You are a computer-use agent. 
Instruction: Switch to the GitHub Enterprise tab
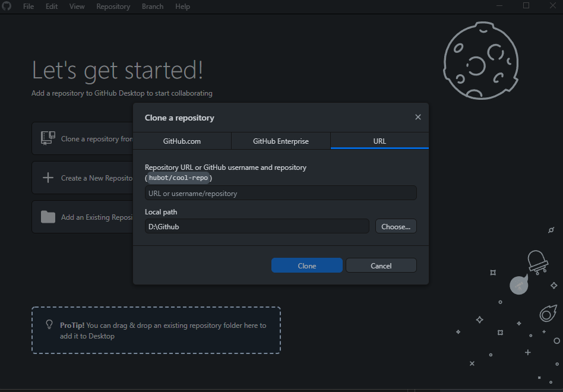click(x=280, y=141)
